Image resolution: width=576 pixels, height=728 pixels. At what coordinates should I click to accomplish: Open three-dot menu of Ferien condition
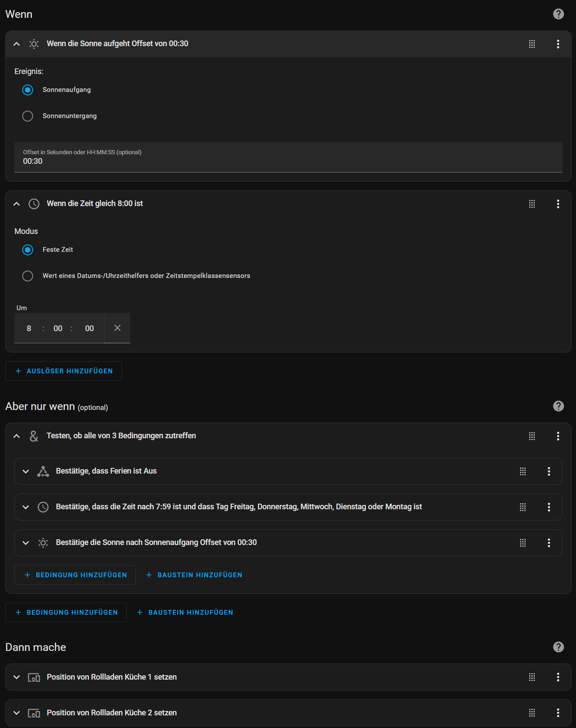[549, 471]
